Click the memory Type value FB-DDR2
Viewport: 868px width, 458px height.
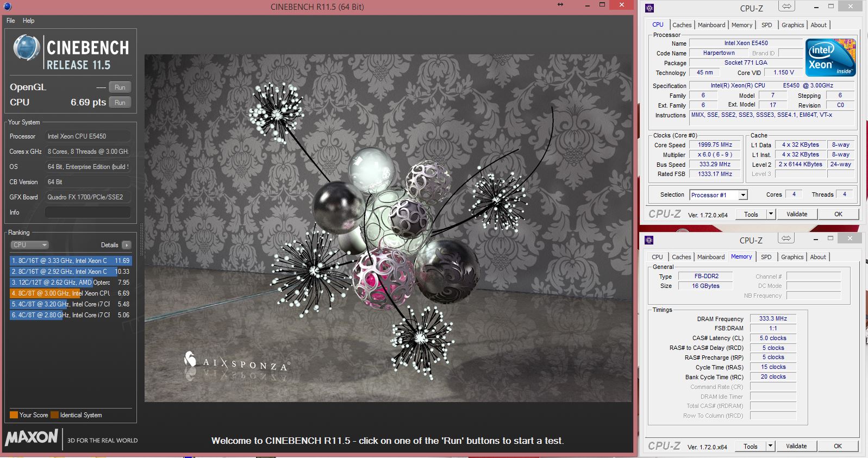coord(706,276)
